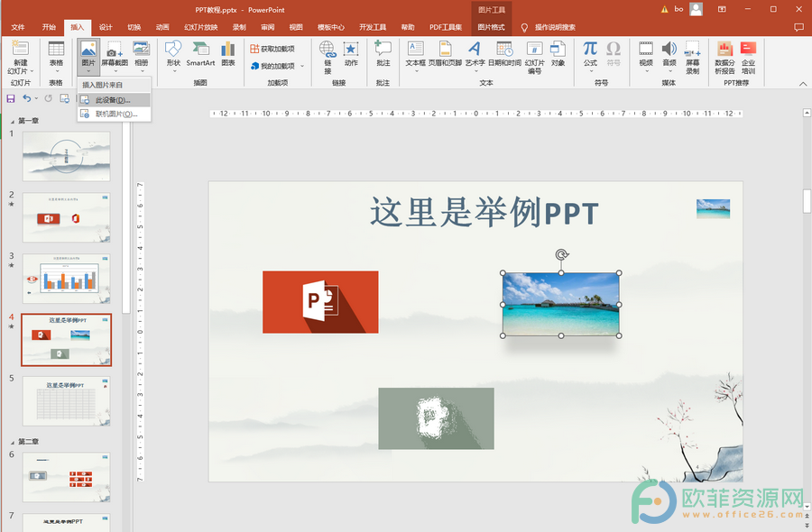
Task: Switch to the 视图 View tab
Action: tap(296, 27)
